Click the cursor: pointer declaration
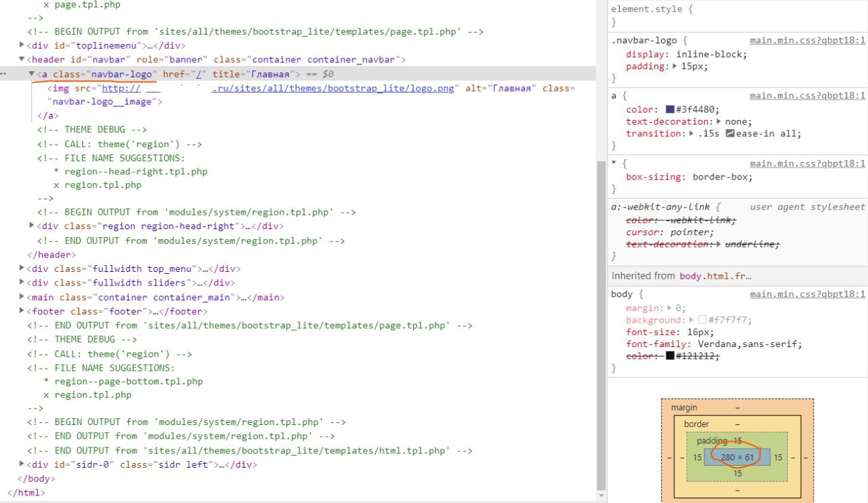The image size is (868, 503). click(670, 233)
